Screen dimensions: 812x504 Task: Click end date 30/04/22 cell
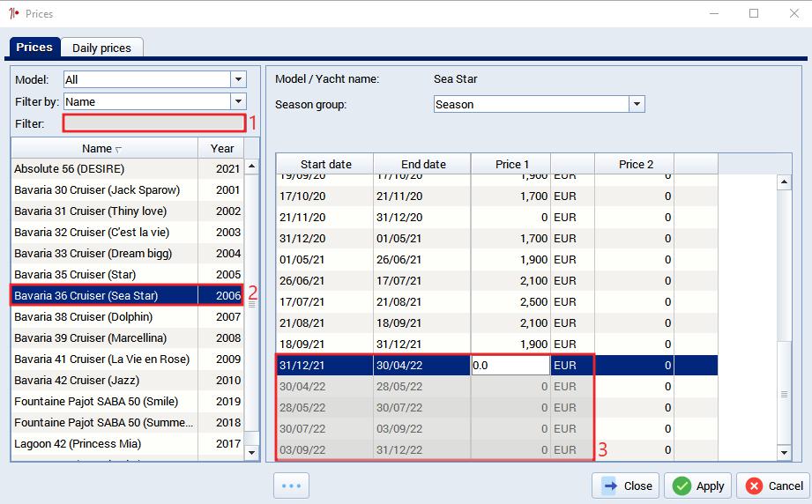(422, 366)
